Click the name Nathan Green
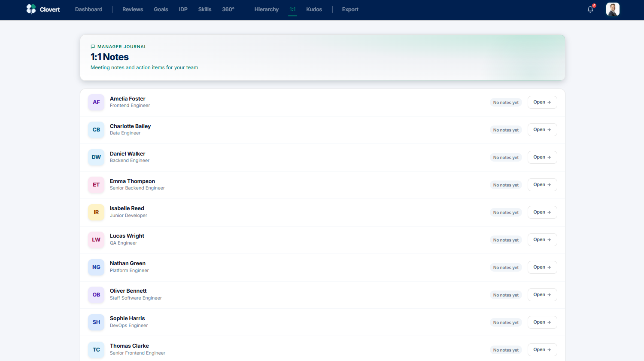The height and width of the screenshot is (361, 644). coord(128,263)
